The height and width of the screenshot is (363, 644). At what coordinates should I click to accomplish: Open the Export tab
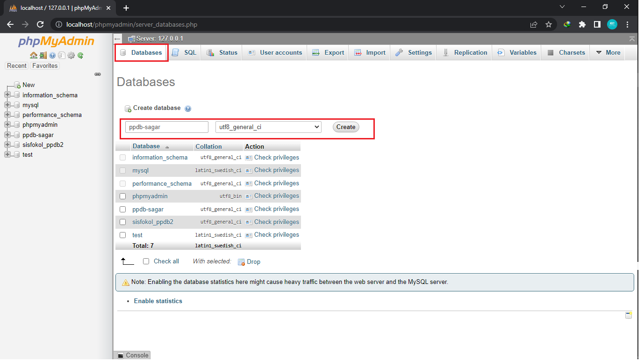pos(328,53)
